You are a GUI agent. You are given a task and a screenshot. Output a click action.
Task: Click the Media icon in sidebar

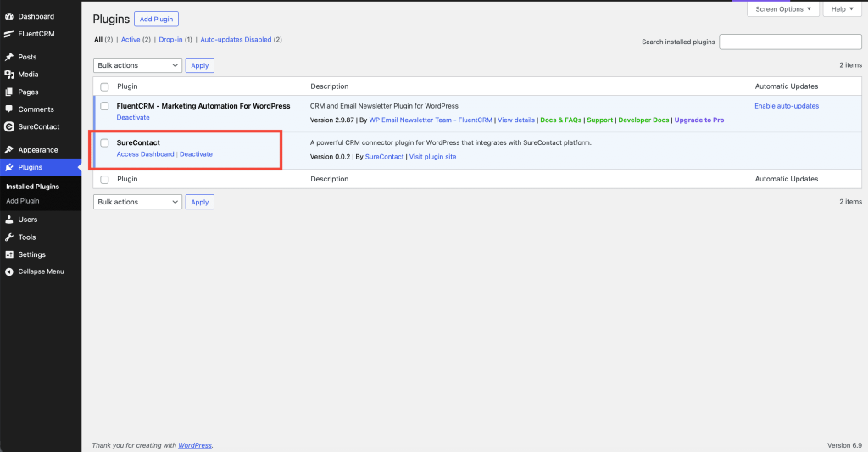click(8, 75)
